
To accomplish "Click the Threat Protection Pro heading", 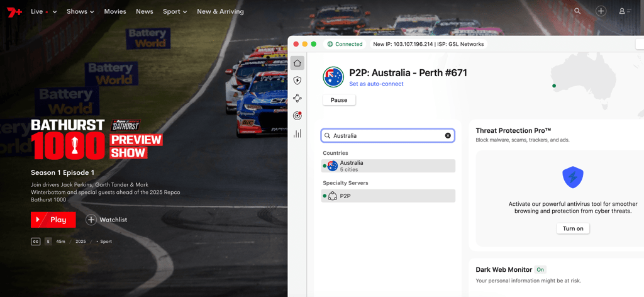I will pyautogui.click(x=513, y=131).
